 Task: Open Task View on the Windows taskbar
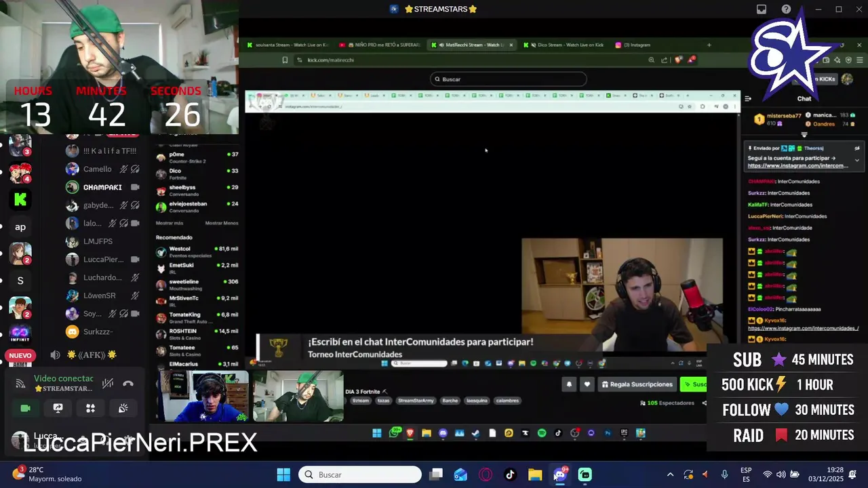pyautogui.click(x=436, y=474)
